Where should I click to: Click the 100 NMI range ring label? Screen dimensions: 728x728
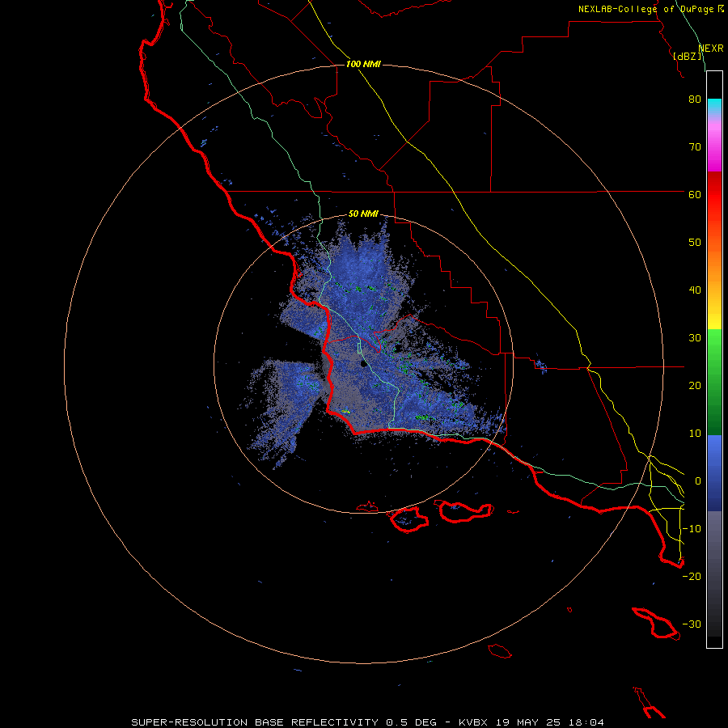[363, 64]
